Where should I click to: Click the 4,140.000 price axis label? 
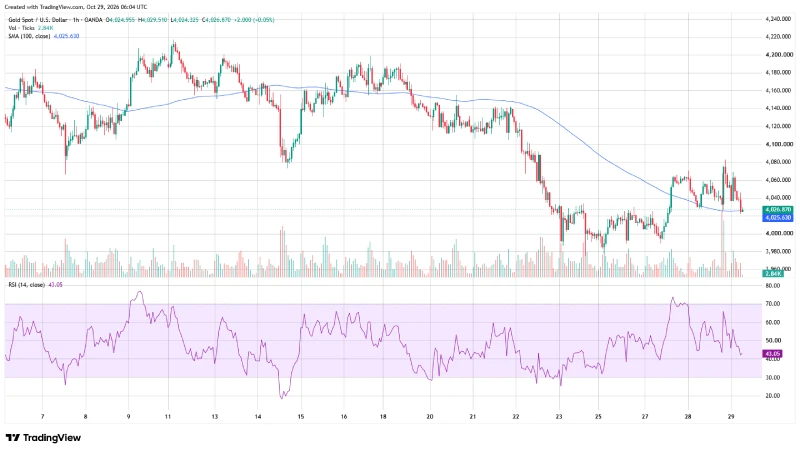point(779,108)
